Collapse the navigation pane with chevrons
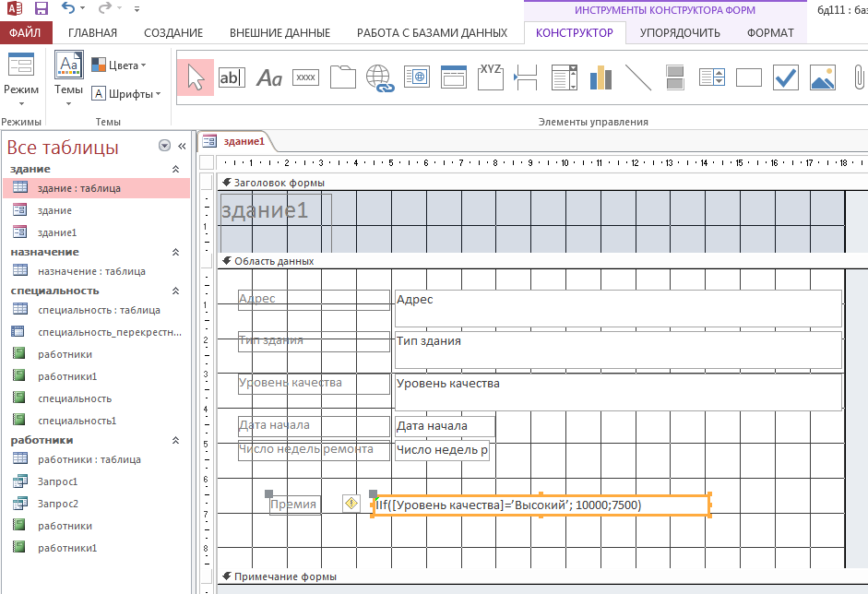 pyautogui.click(x=182, y=146)
